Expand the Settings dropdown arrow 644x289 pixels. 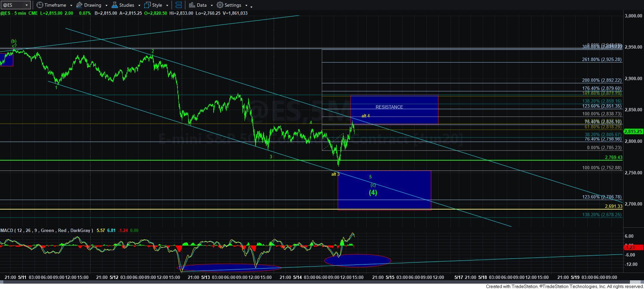click(246, 5)
